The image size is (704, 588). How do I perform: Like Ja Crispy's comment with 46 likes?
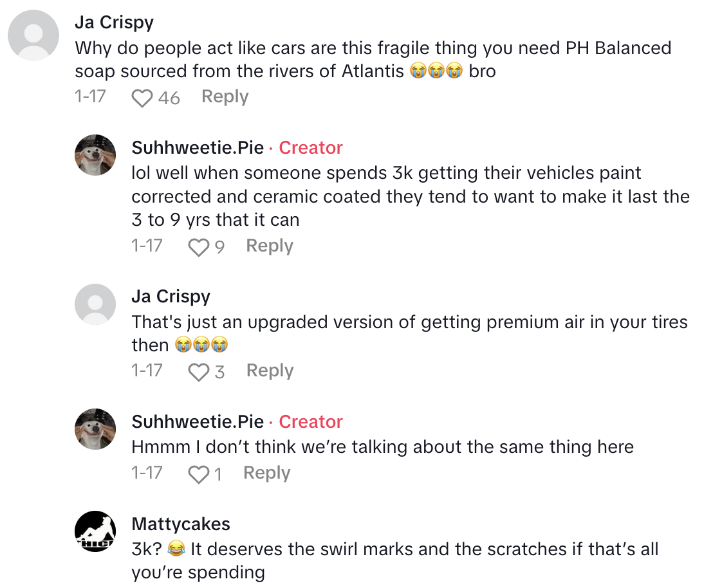tap(142, 98)
